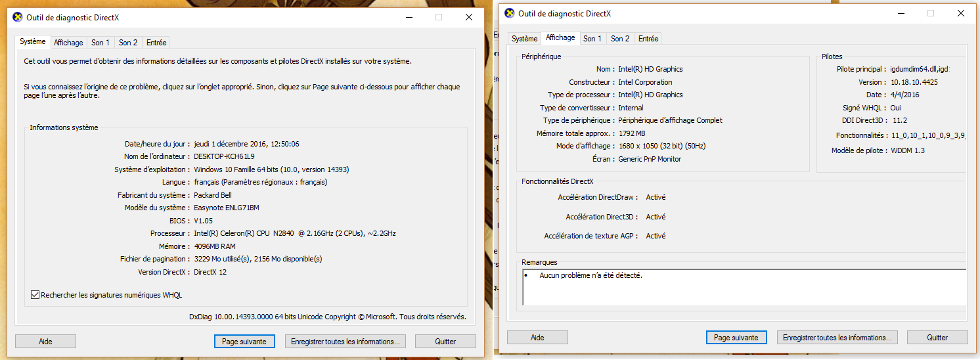Open Affichage tab in left window
This screenshot has height=360, width=980.
(x=68, y=43)
